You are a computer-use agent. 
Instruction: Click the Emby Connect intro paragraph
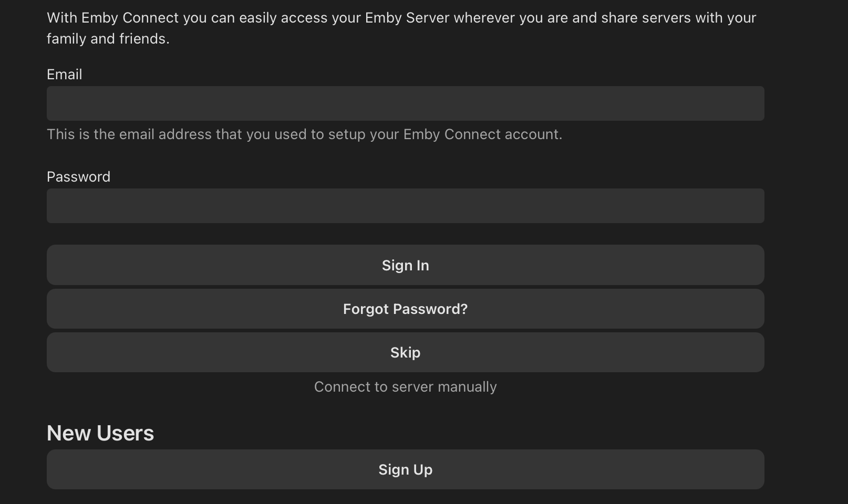pos(401,28)
